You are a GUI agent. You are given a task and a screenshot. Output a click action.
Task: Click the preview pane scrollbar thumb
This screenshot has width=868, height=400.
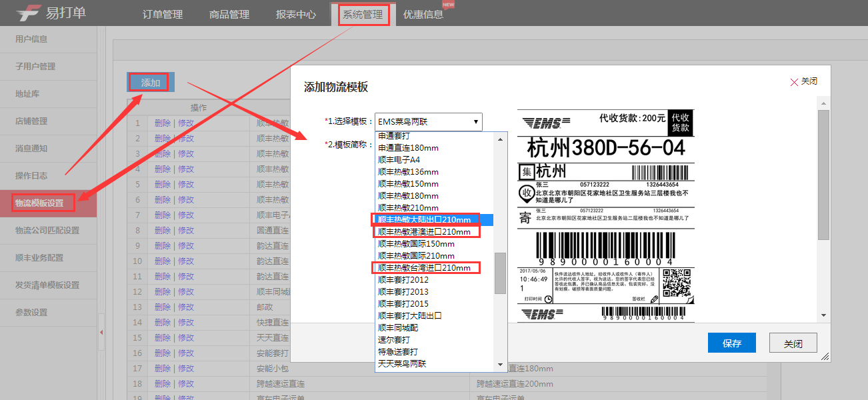[823, 175]
